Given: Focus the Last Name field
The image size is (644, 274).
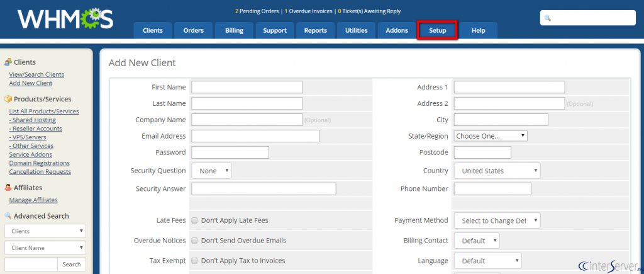Looking at the screenshot, I should point(247,104).
